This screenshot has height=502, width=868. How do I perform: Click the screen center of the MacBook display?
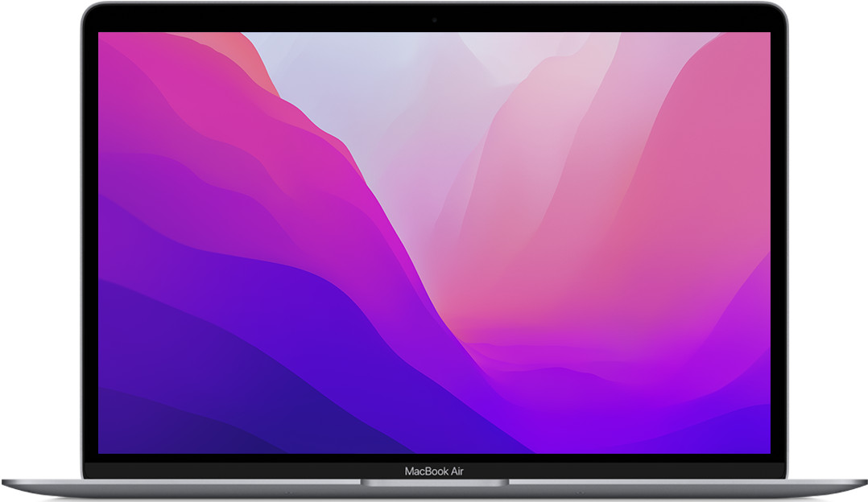(434, 241)
